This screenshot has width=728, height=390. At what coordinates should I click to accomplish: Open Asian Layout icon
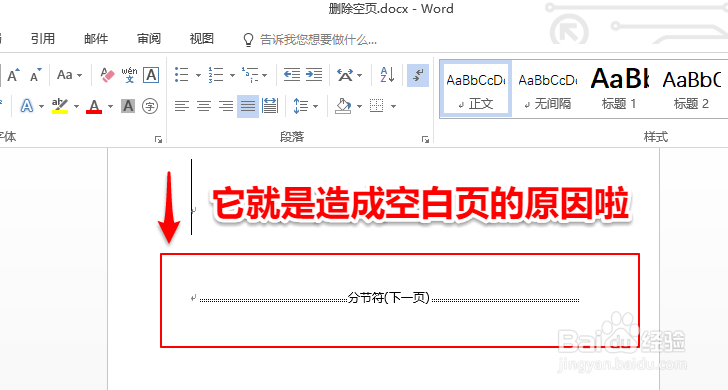point(345,75)
